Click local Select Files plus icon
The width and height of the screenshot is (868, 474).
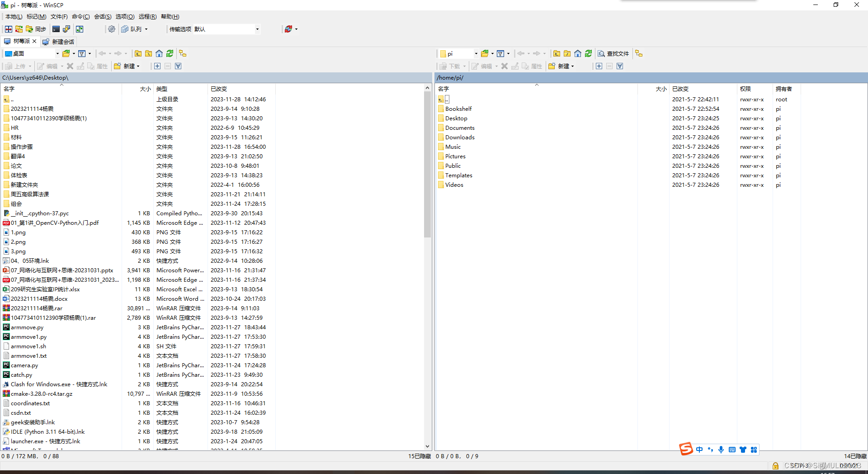[x=157, y=66]
